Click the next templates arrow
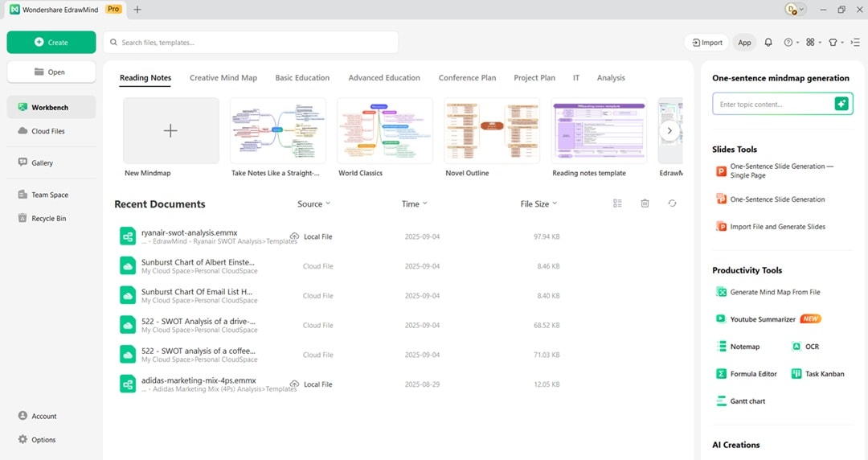The width and height of the screenshot is (868, 460). pyautogui.click(x=669, y=131)
